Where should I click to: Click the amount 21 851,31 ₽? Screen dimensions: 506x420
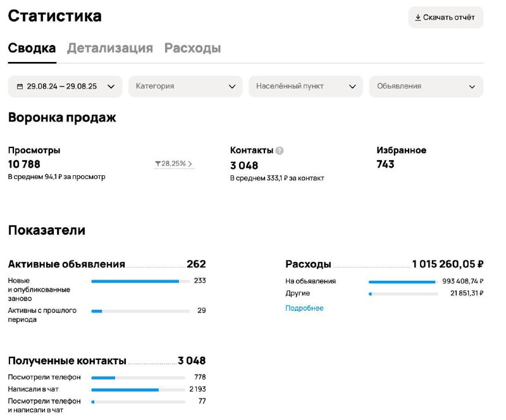click(x=467, y=293)
